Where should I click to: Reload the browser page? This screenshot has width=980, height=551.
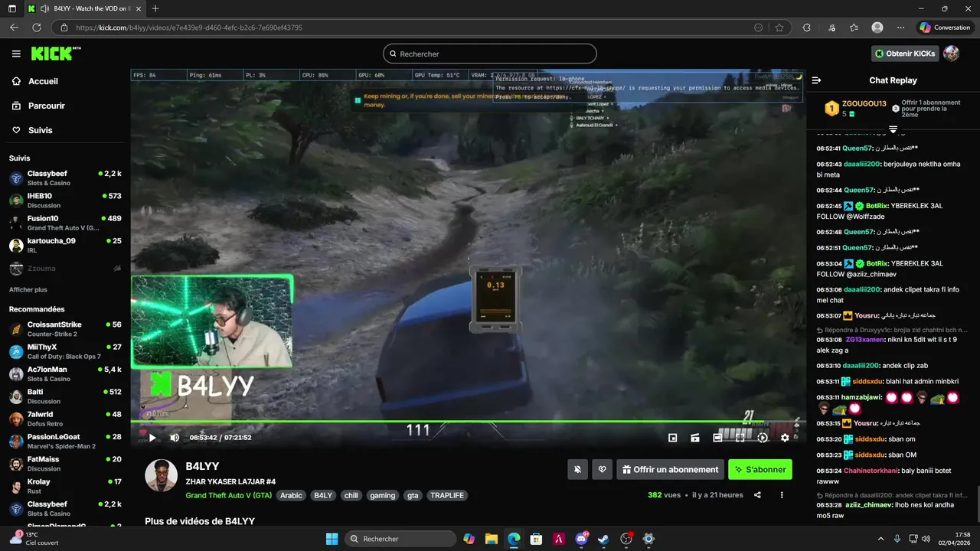point(37,28)
